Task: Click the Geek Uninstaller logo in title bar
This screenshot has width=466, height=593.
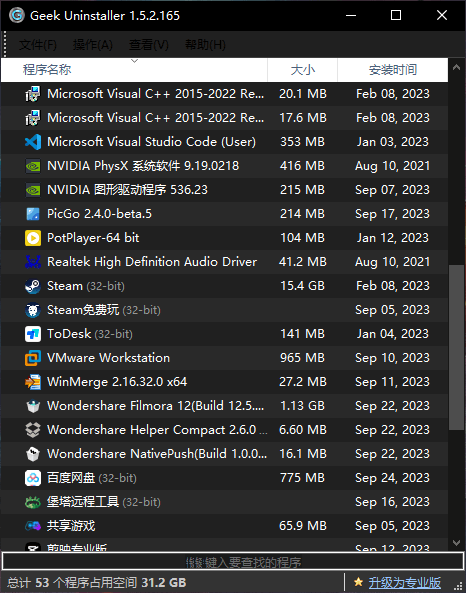Action: (x=17, y=16)
